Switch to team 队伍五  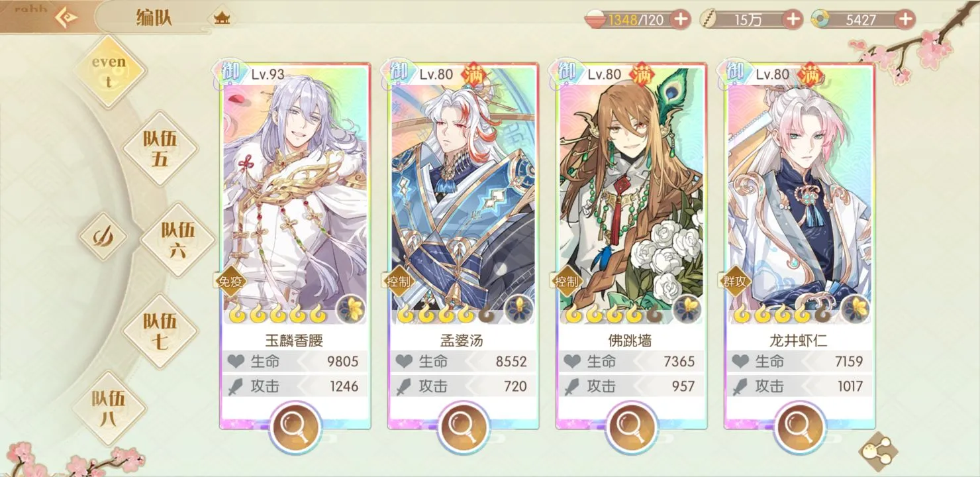160,148
